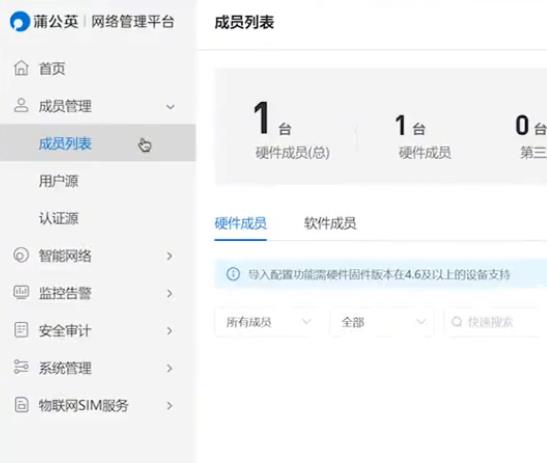
Task: Select the 硬件成员 tab
Action: (241, 223)
